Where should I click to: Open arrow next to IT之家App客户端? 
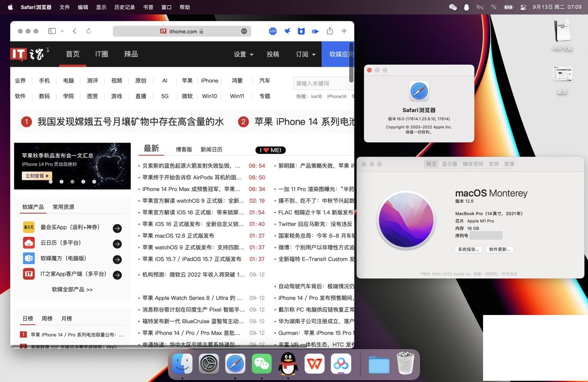[117, 275]
